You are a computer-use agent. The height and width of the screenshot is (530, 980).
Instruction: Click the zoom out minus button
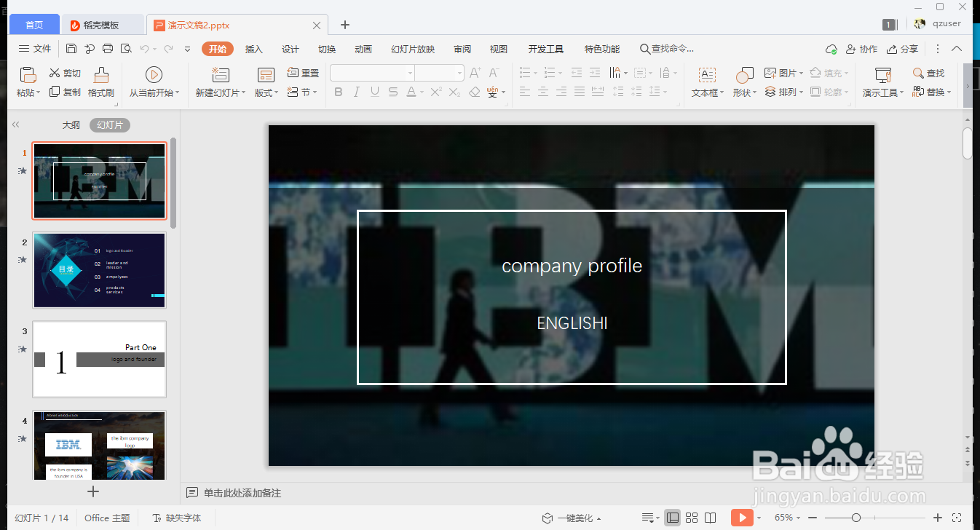coord(813,518)
